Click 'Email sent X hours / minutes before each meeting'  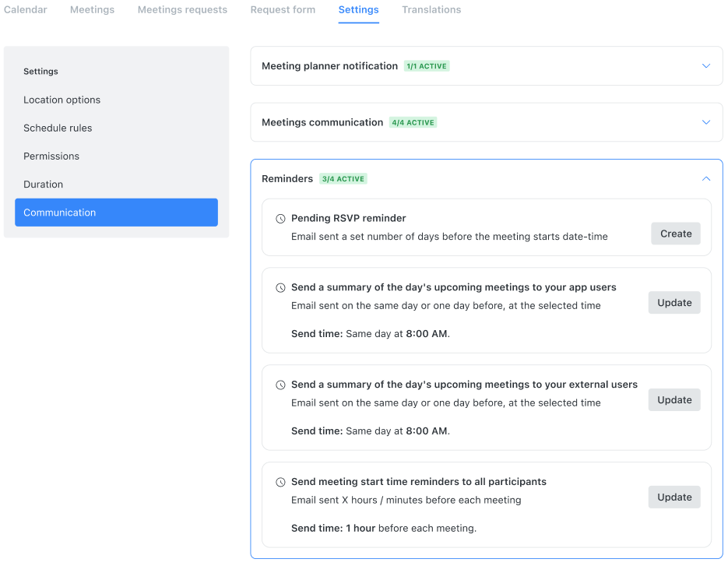406,500
